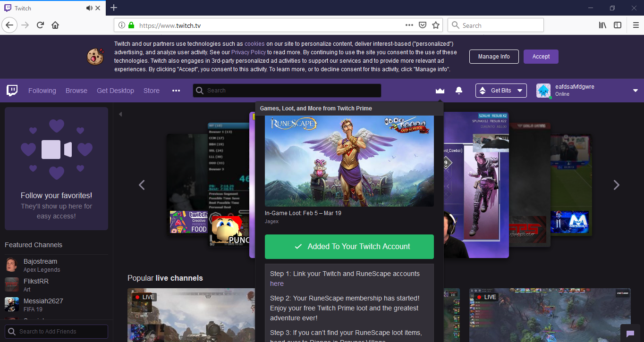Mute the Twitch tab audio
This screenshot has width=644, height=342.
tap(89, 8)
